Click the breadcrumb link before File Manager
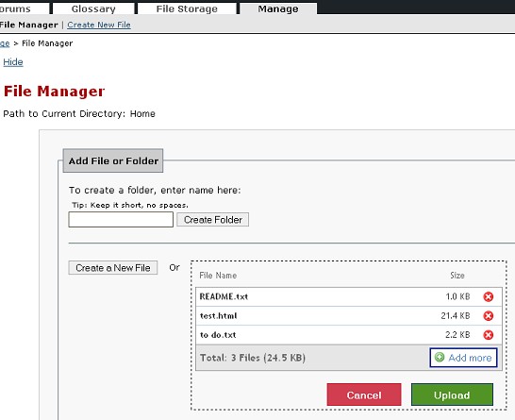 5,43
